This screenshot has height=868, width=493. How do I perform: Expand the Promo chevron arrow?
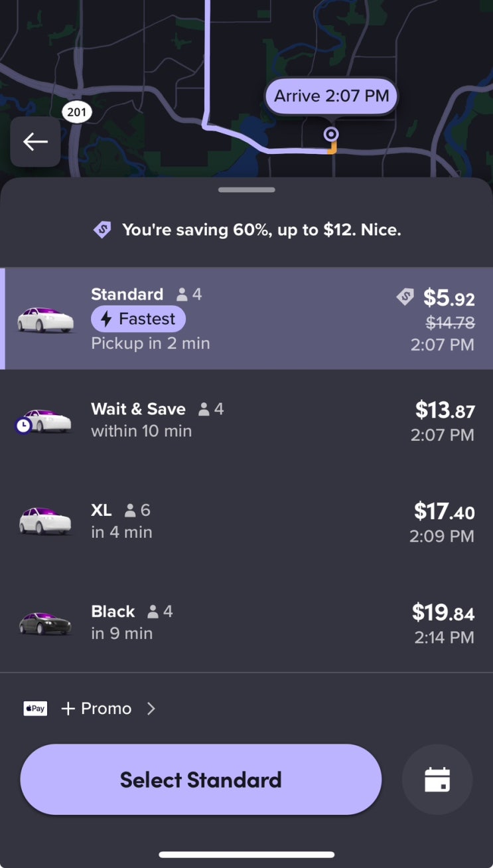click(151, 709)
